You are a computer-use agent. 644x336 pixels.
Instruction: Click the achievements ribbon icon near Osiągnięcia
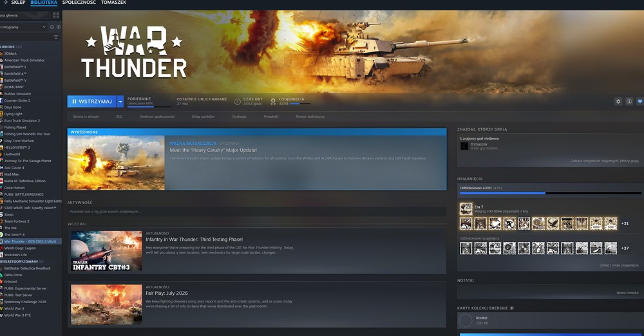coord(272,101)
